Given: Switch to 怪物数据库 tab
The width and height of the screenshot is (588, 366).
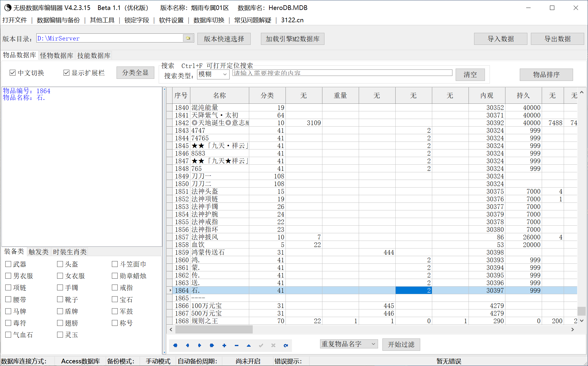Looking at the screenshot, I should 57,55.
